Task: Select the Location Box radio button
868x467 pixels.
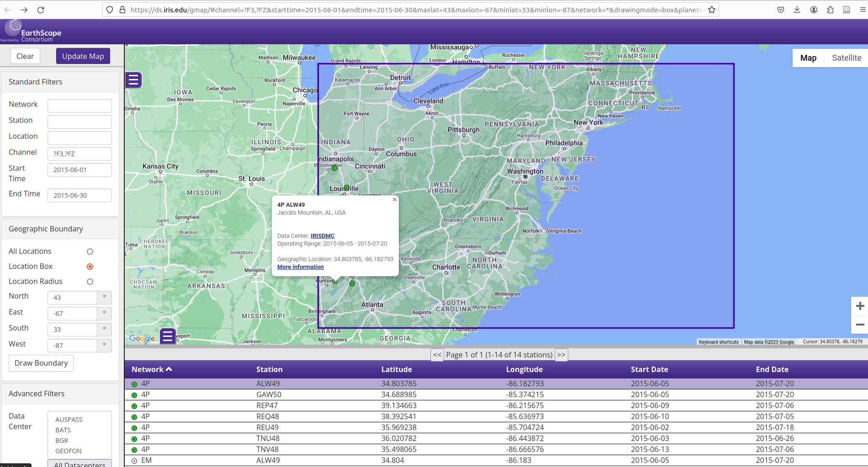Action: pyautogui.click(x=90, y=267)
